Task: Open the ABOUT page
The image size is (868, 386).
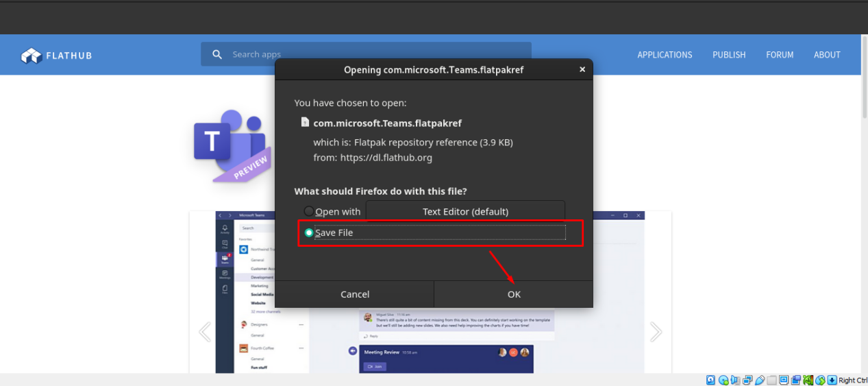Action: click(x=827, y=55)
